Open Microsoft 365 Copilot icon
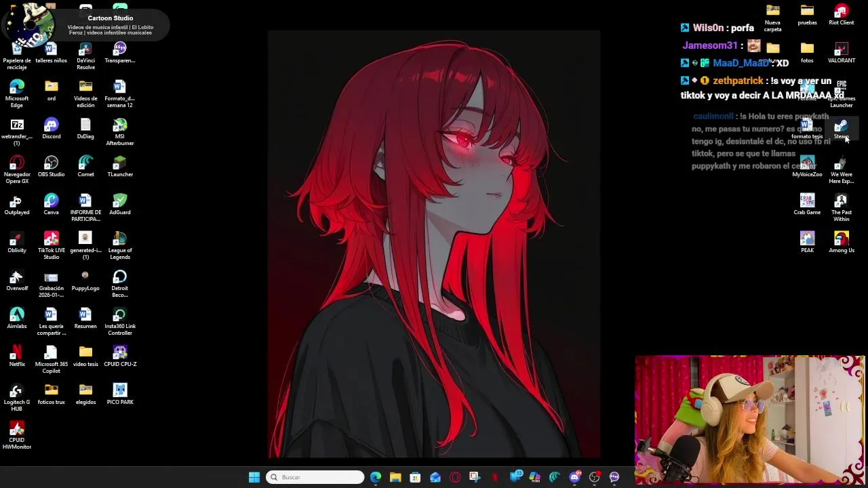The height and width of the screenshot is (488, 868). [x=51, y=359]
